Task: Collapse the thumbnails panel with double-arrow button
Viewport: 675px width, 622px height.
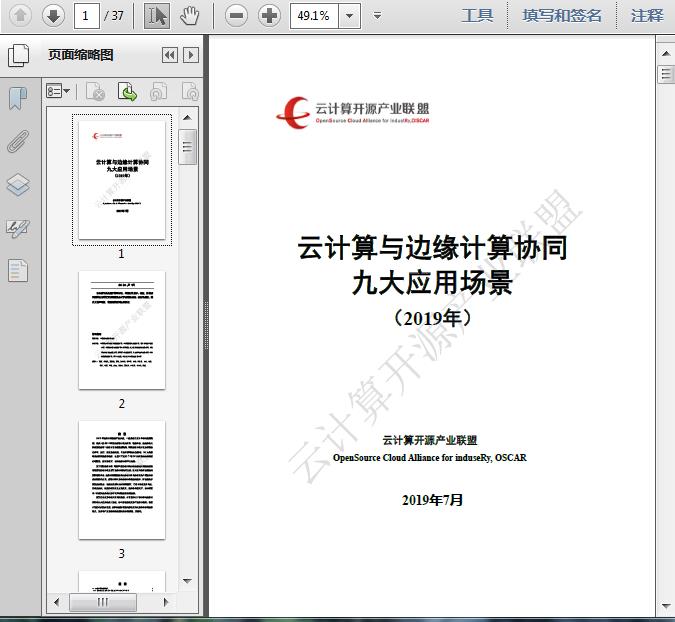Action: pos(170,55)
